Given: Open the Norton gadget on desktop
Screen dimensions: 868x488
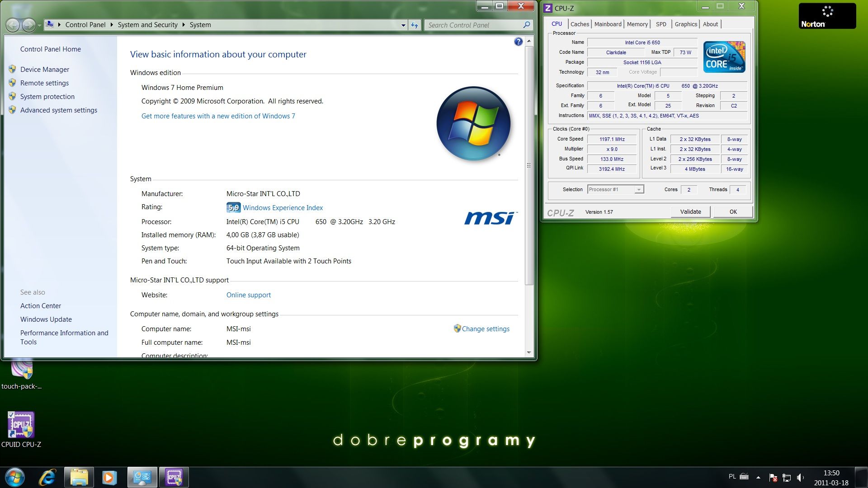Looking at the screenshot, I should (827, 16).
